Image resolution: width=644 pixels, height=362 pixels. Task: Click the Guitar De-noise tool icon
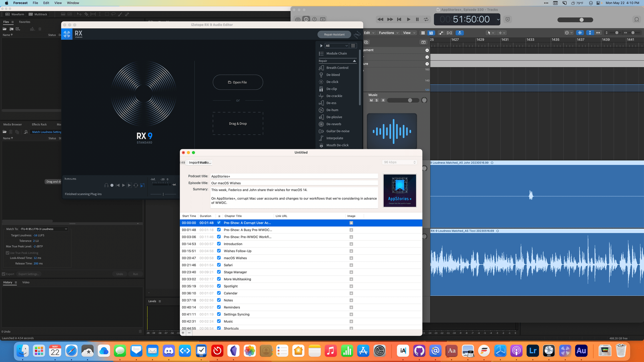(321, 131)
